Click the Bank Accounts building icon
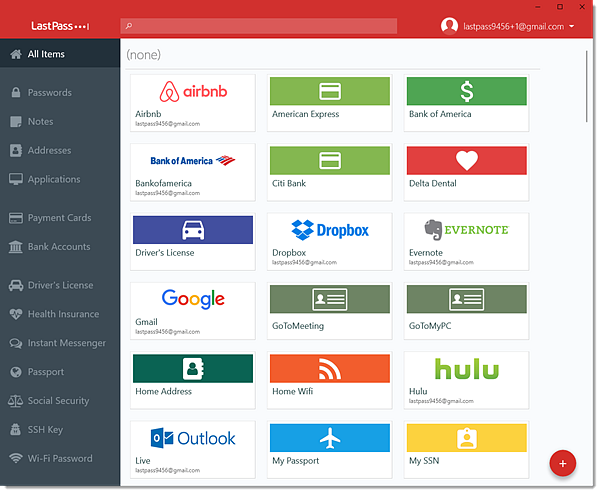Screen dimensions: 597x490 point(16,247)
